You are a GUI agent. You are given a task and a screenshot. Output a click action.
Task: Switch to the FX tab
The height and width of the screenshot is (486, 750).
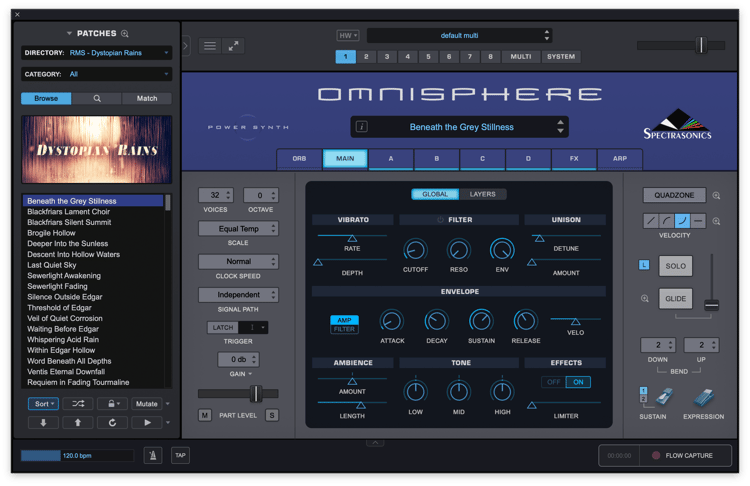pyautogui.click(x=574, y=158)
